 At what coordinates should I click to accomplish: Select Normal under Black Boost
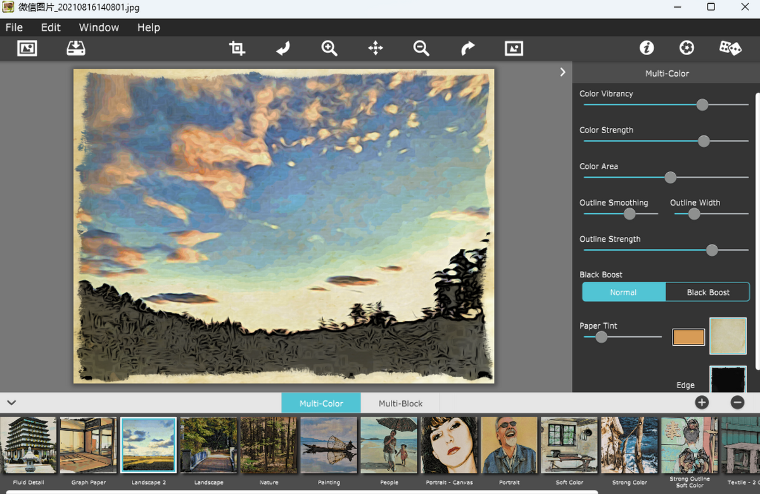[624, 292]
